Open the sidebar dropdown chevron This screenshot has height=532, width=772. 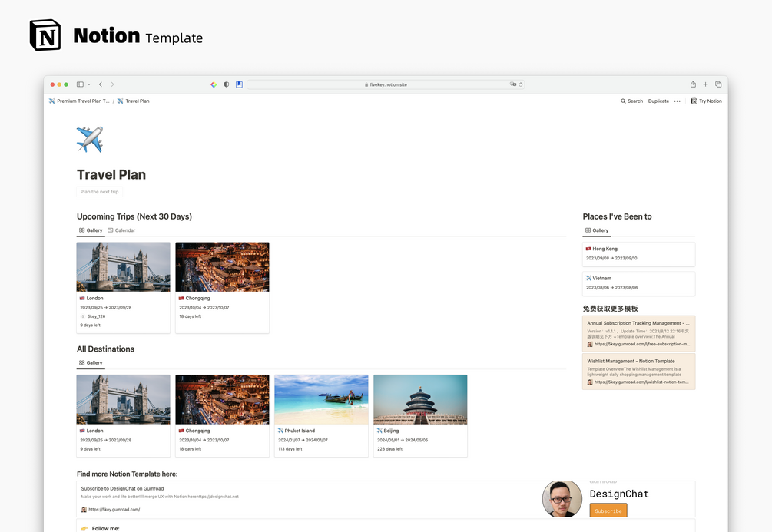click(x=89, y=84)
